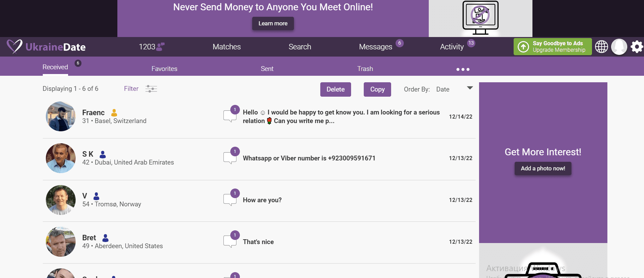Click the Learn more button
Viewport: 644px width, 278px height.
273,24
